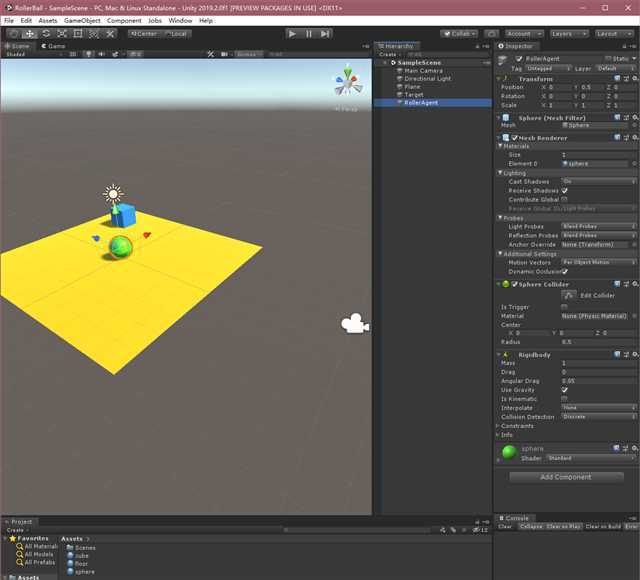Select the Scale tool in toolbar
The width and height of the screenshot is (640, 580).
point(62,34)
